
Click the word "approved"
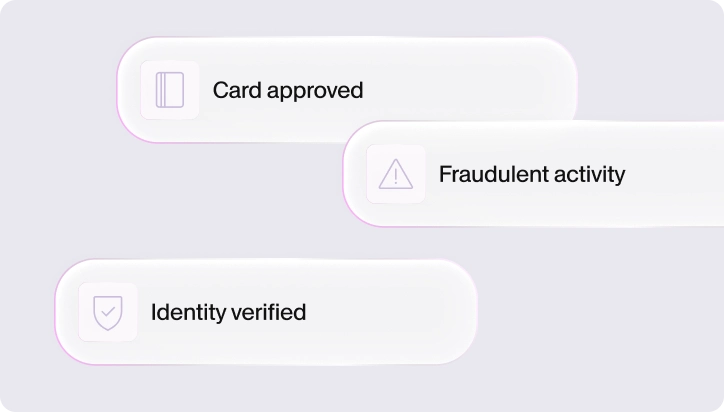click(315, 91)
